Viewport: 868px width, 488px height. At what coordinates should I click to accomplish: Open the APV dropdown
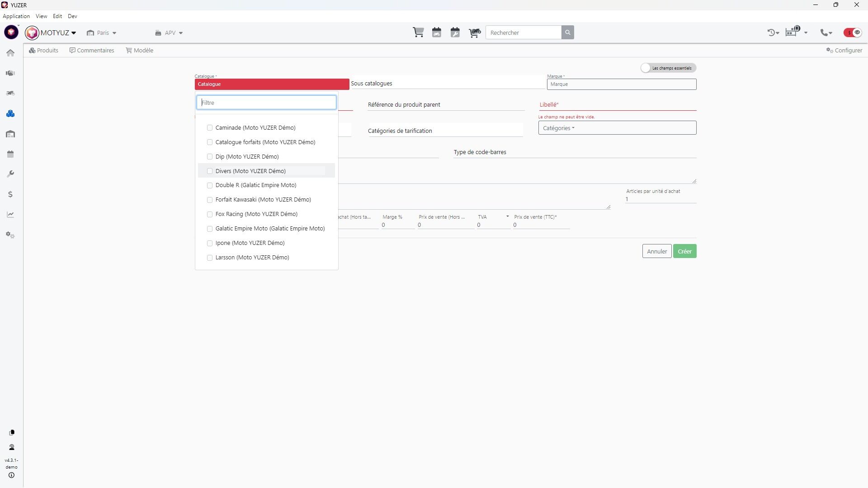[169, 33]
